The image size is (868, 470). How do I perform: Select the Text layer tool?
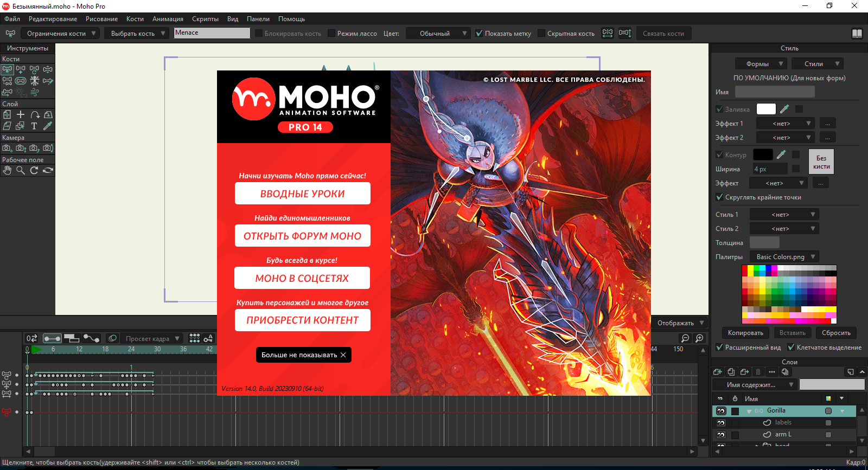[34, 126]
